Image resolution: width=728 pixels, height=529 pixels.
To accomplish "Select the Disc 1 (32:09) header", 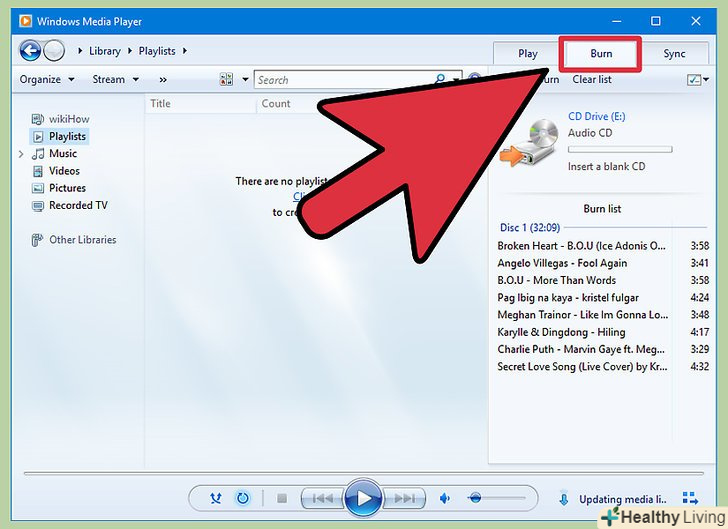I will [530, 228].
